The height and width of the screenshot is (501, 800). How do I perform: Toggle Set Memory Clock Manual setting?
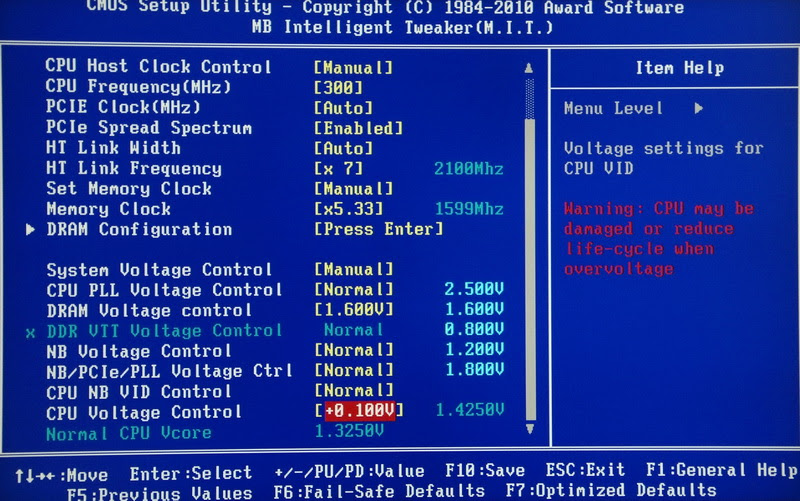pyautogui.click(x=353, y=189)
